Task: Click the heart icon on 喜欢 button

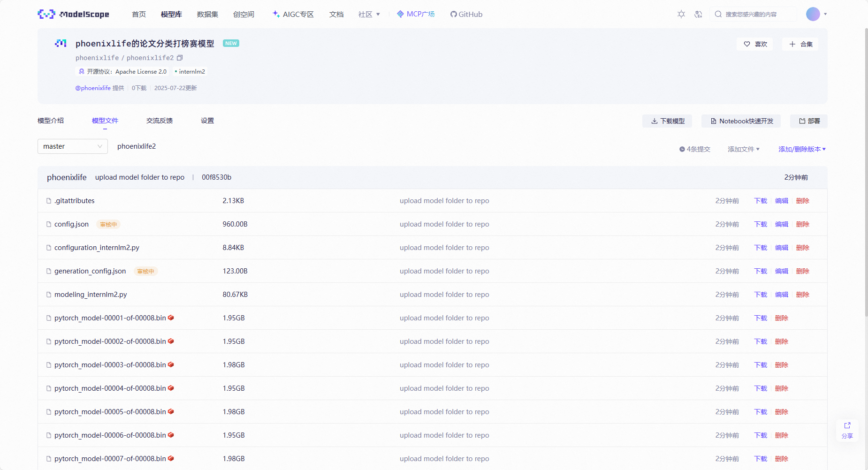Action: coord(747,44)
